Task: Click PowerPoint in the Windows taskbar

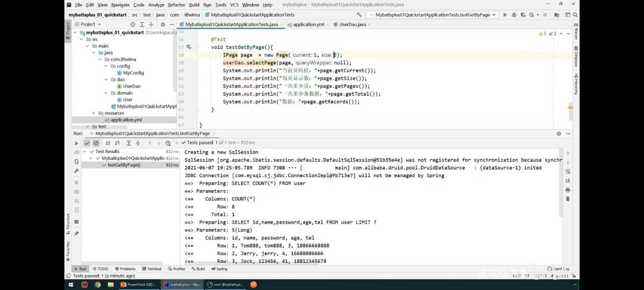Action: tap(138, 284)
